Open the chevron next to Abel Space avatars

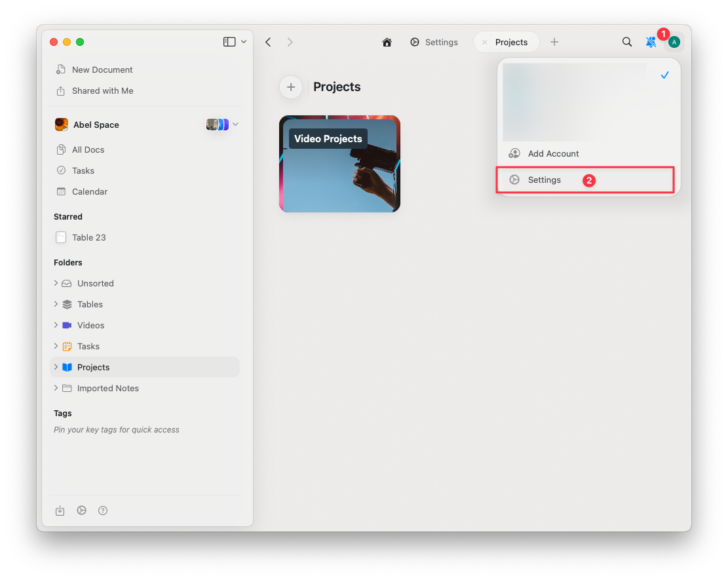point(235,124)
